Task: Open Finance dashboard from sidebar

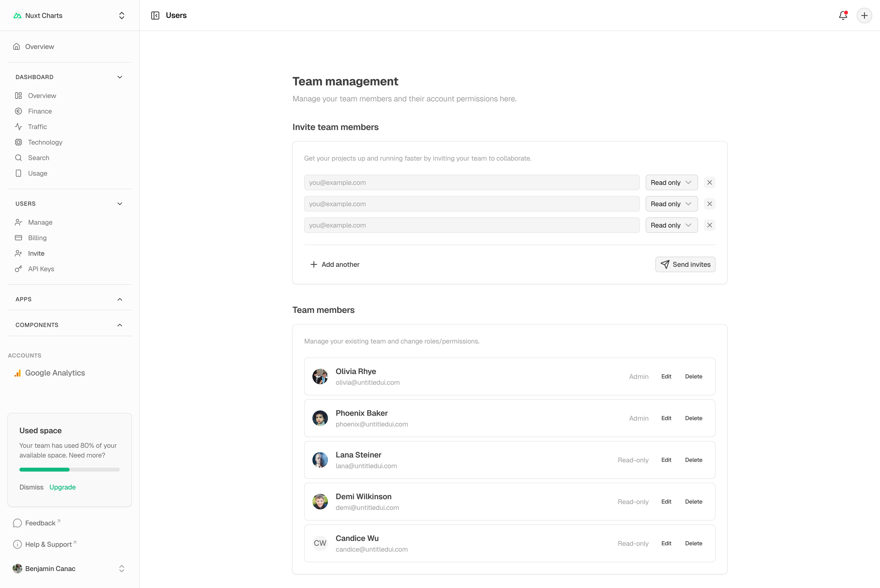Action: point(40,111)
